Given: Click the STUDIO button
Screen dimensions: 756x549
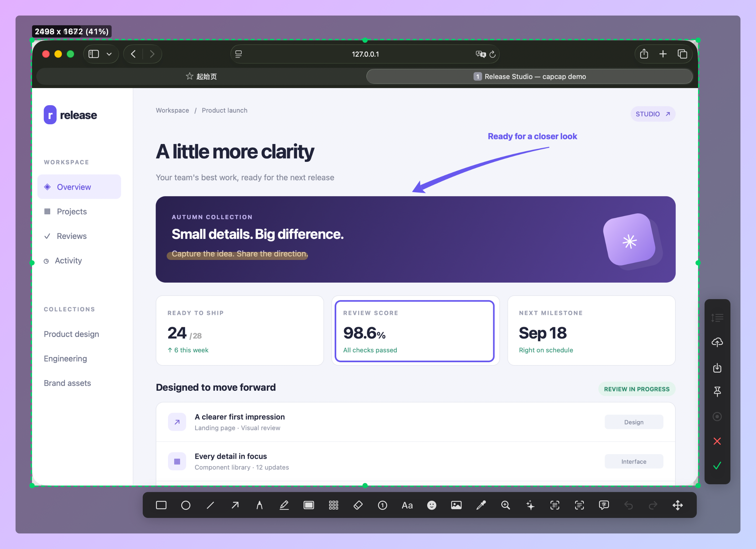Looking at the screenshot, I should coord(653,114).
